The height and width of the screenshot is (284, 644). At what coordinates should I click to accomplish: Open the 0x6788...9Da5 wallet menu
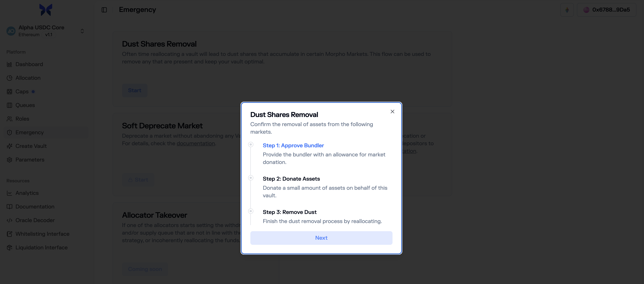606,10
